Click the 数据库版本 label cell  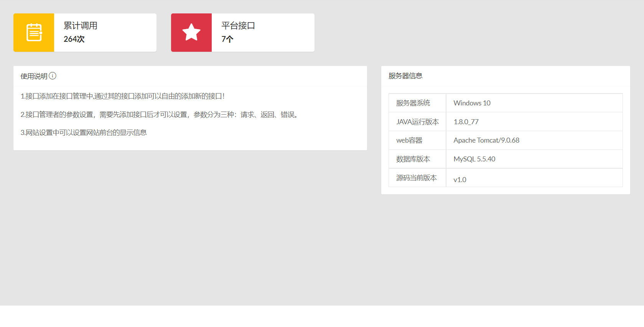[417, 159]
